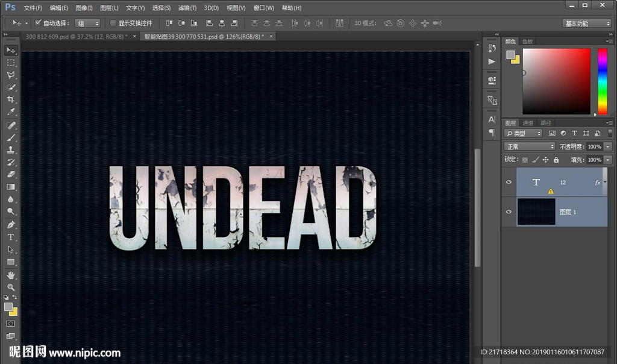Image resolution: width=617 pixels, height=364 pixels.
Task: Select the Horizontal Type tool
Action: pos(11,237)
